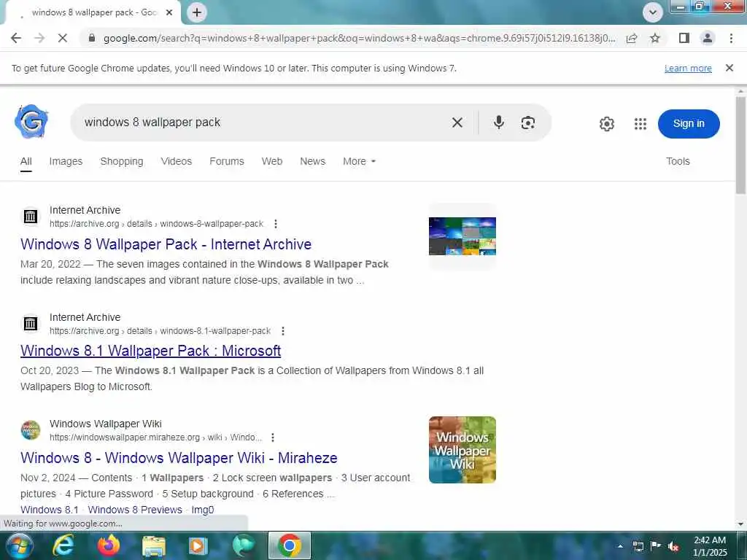Open Google quick settings gear

pyautogui.click(x=606, y=124)
